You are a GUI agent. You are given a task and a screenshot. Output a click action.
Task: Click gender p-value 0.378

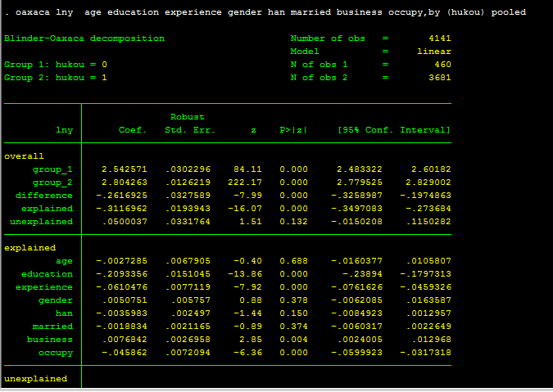[x=293, y=300]
